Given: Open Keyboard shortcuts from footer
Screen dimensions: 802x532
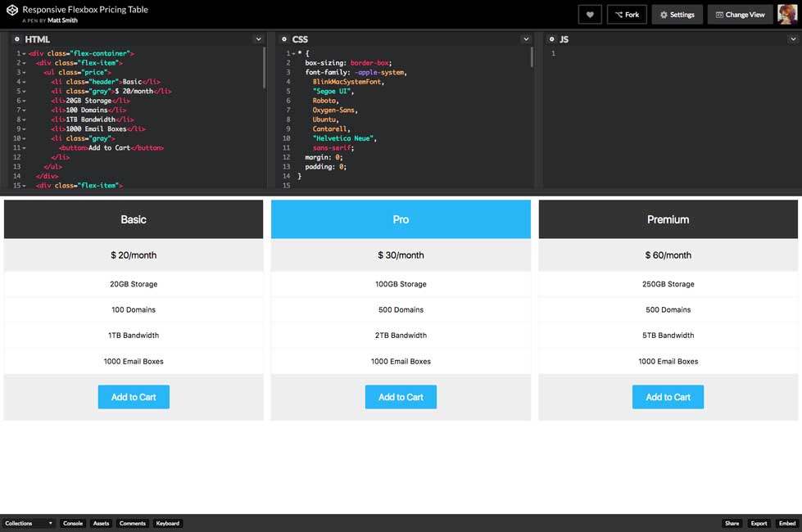Looking at the screenshot, I should click(x=167, y=523).
